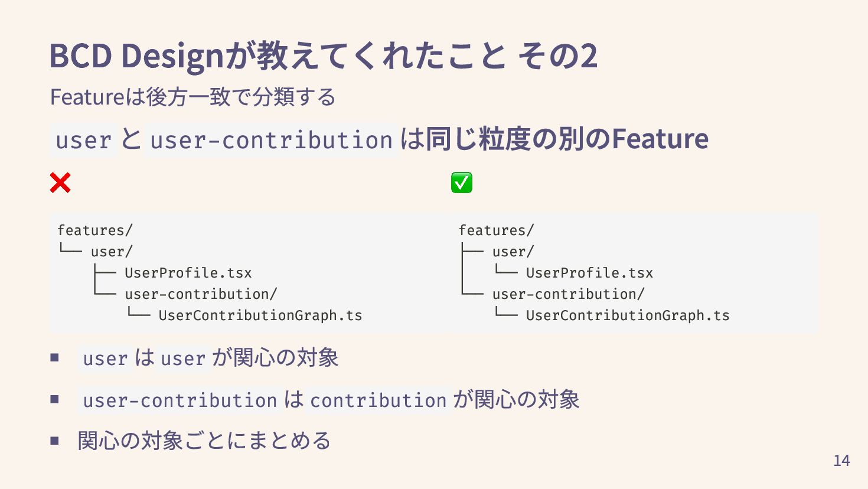Screen dimensions: 868x489
Task: Click the slide title 'BCD Designが教えてくれたこと その2'
Action: coord(323,56)
